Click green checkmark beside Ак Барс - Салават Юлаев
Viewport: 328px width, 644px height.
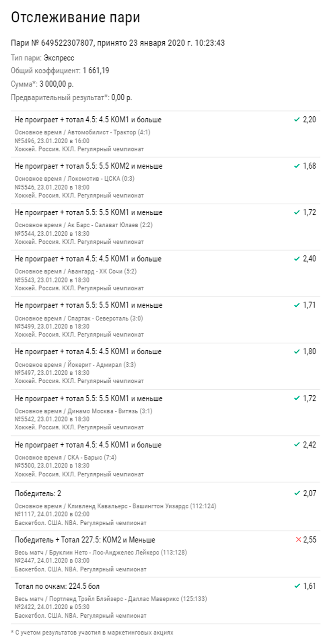[297, 212]
